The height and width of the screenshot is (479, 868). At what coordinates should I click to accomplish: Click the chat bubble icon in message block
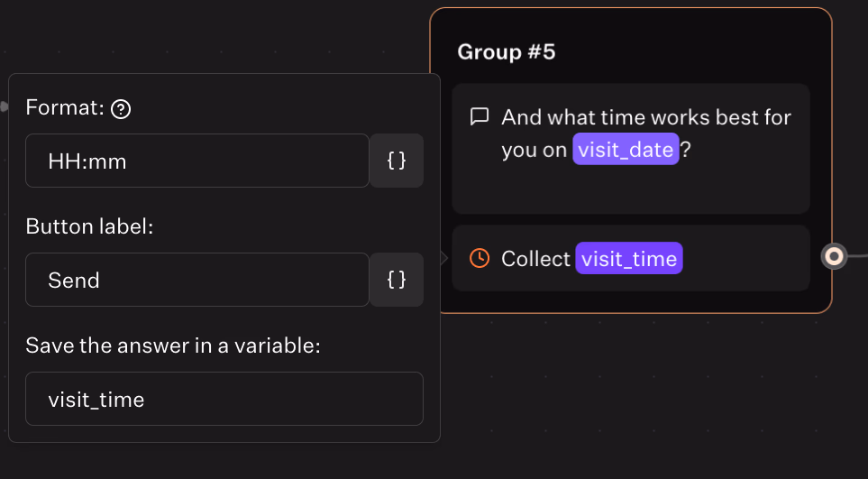[480, 117]
